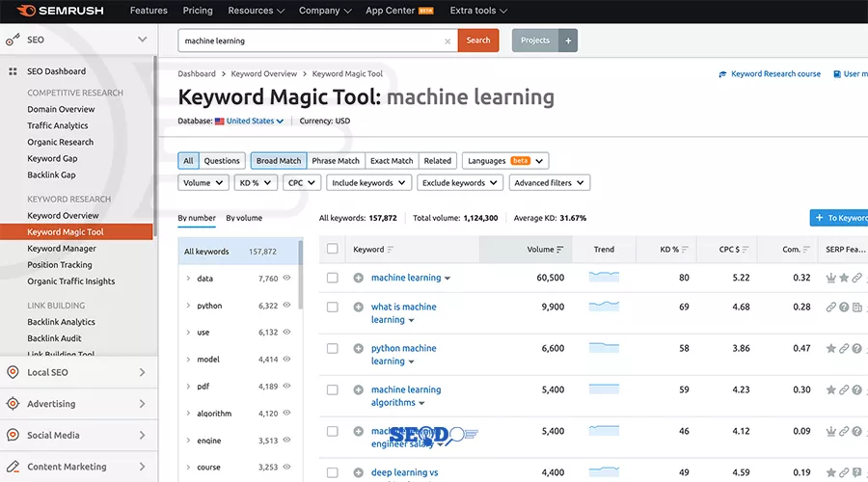Click the Advertising target icon
The image size is (868, 482).
[13, 403]
